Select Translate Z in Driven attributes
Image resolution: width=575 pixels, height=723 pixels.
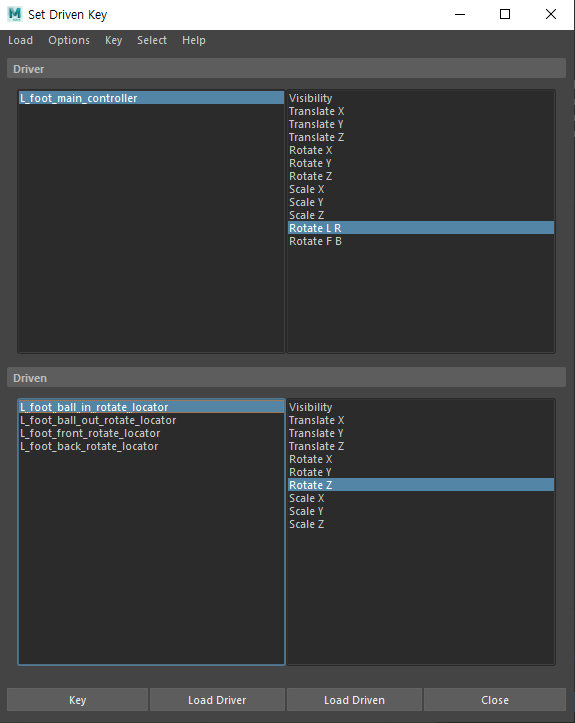pyautogui.click(x=421, y=446)
